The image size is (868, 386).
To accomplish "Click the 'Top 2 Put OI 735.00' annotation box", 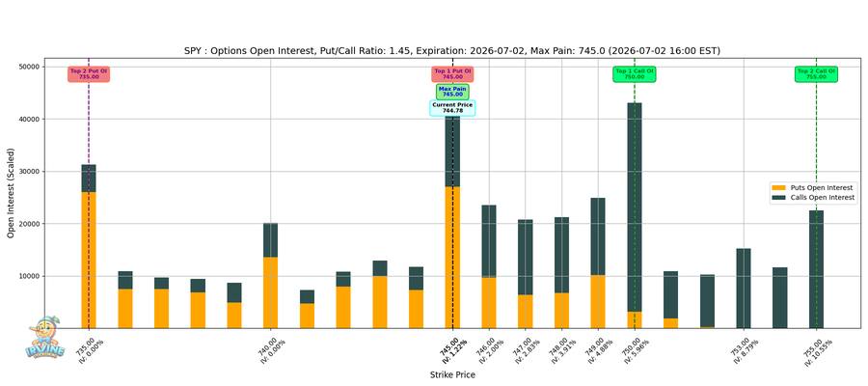I will tap(89, 74).
